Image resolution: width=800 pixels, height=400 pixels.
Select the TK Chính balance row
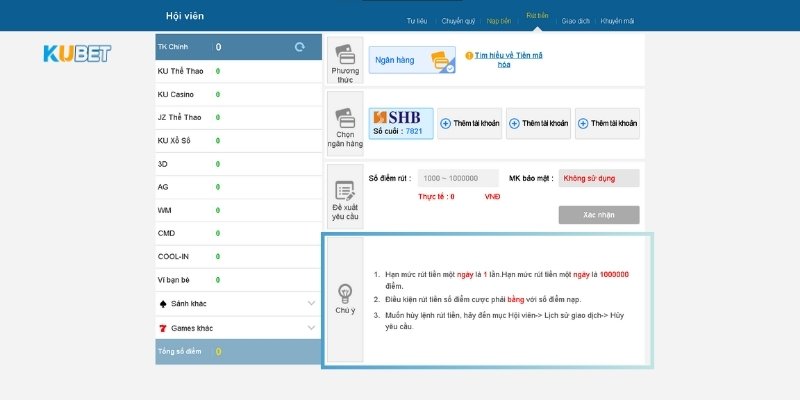click(x=239, y=47)
